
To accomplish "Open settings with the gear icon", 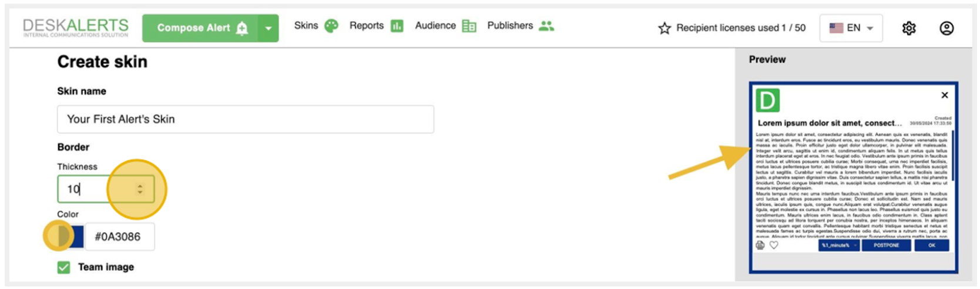I will click(x=908, y=28).
